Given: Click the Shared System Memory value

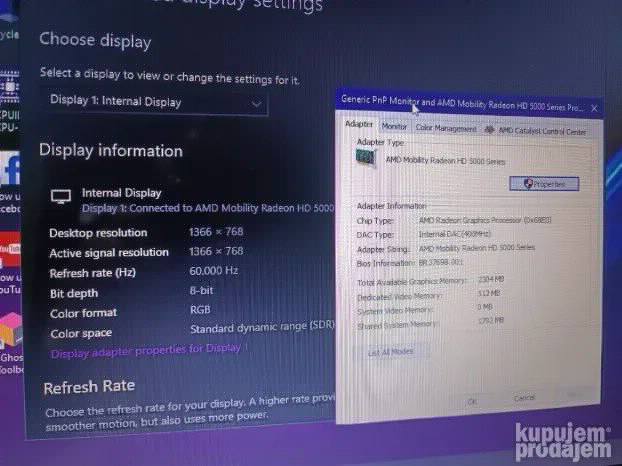Looking at the screenshot, I should (x=491, y=320).
